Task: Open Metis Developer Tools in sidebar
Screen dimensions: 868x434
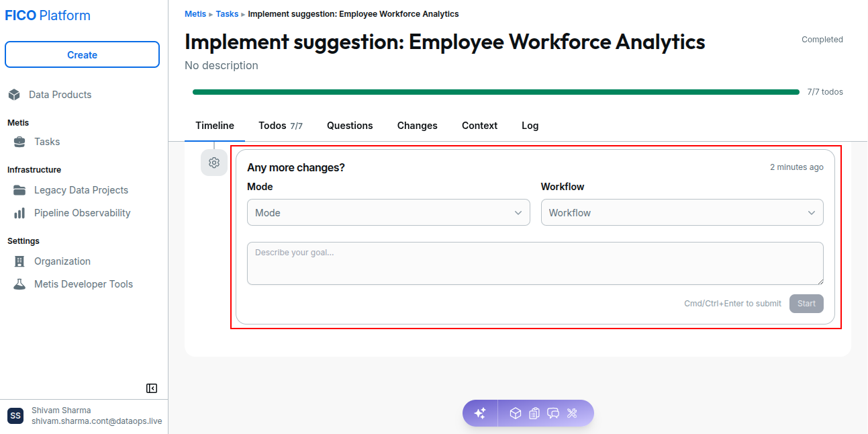Action: pos(84,284)
